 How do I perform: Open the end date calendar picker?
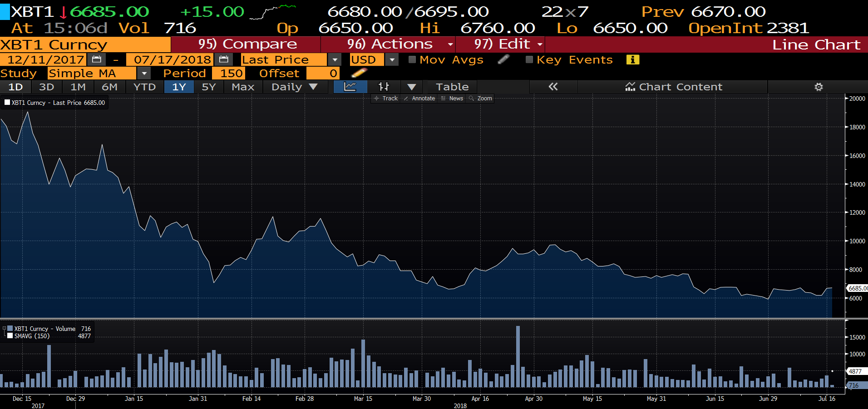tap(223, 59)
